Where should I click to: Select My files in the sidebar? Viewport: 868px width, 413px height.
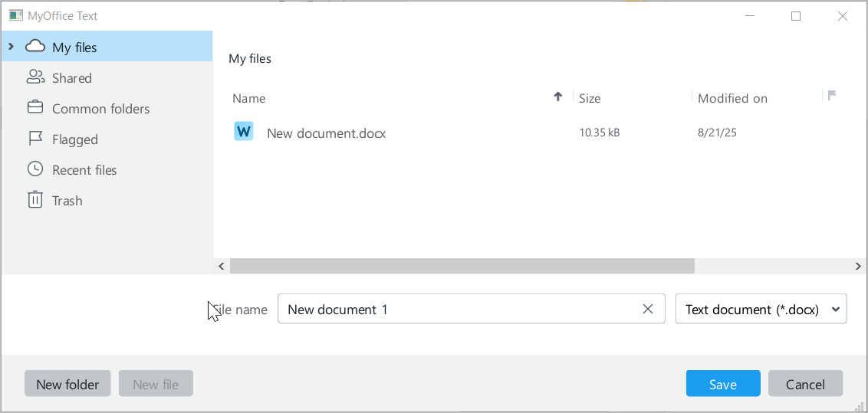[x=107, y=47]
